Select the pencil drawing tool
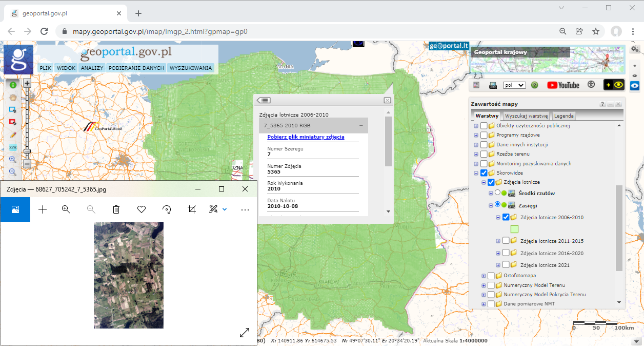644x346 pixels. point(13,134)
